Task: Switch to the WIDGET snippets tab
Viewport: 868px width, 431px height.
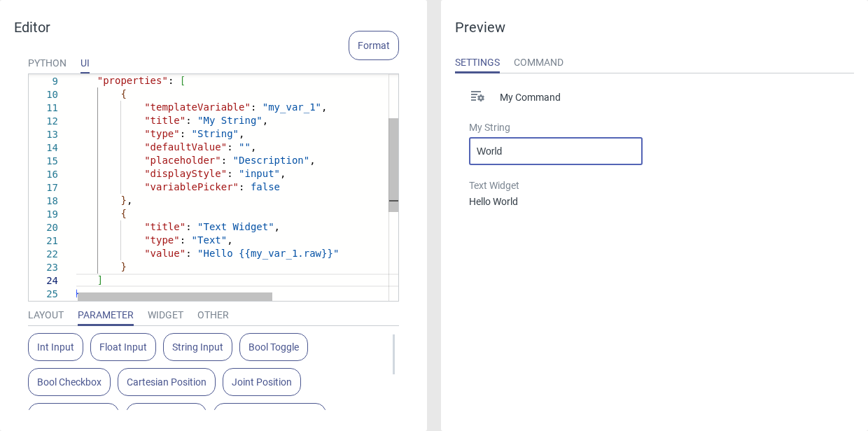Action: [x=165, y=315]
